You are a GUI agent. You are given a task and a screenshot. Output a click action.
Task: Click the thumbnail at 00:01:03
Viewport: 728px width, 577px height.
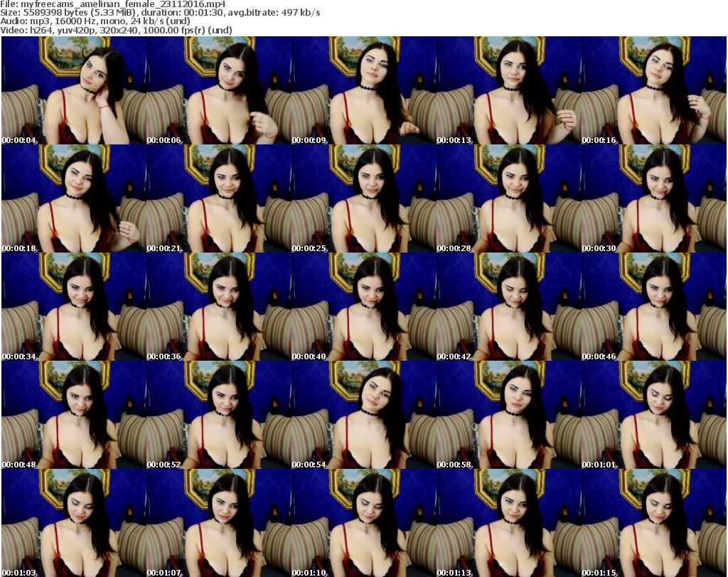[74, 523]
